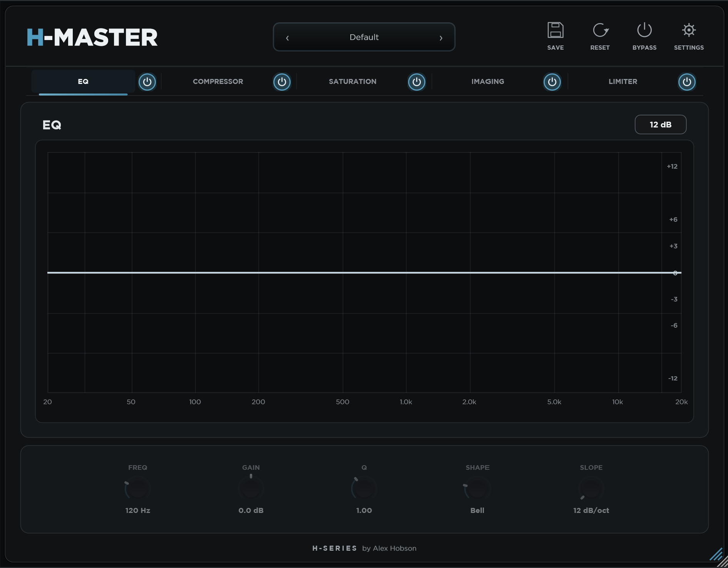Click the 12 dB range button
The width and height of the screenshot is (728, 568).
(660, 124)
